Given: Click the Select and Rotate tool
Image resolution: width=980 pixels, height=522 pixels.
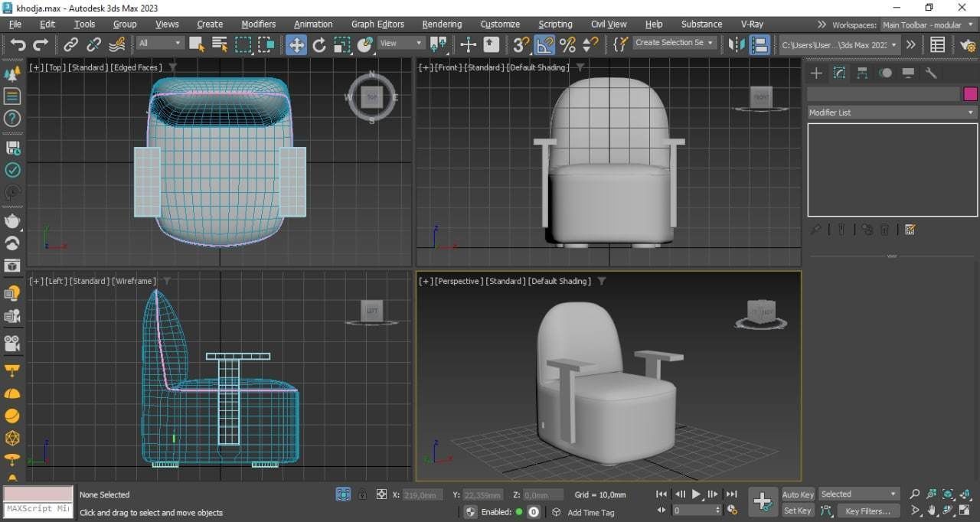Looking at the screenshot, I should [319, 44].
